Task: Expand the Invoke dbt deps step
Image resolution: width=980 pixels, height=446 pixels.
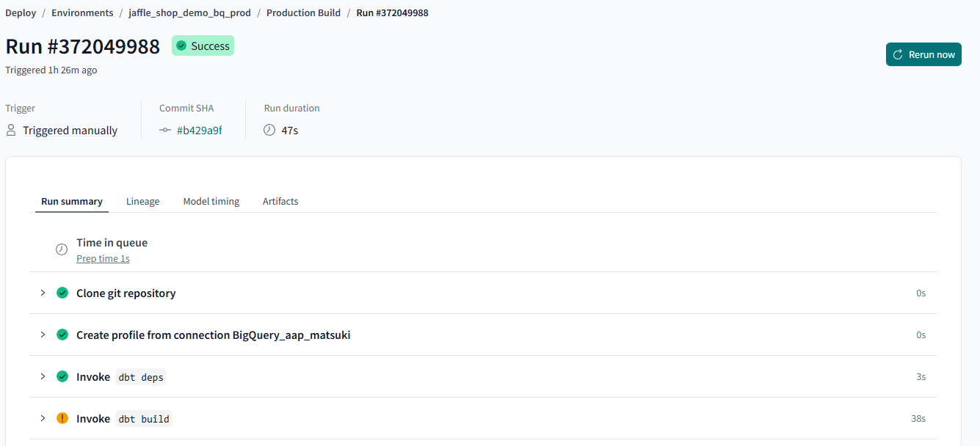Action: [x=43, y=376]
